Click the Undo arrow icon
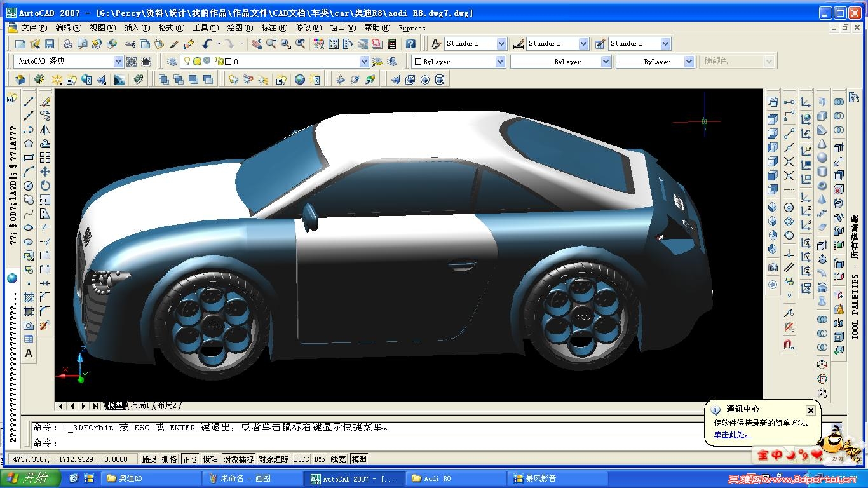The width and height of the screenshot is (868, 488). tap(207, 44)
